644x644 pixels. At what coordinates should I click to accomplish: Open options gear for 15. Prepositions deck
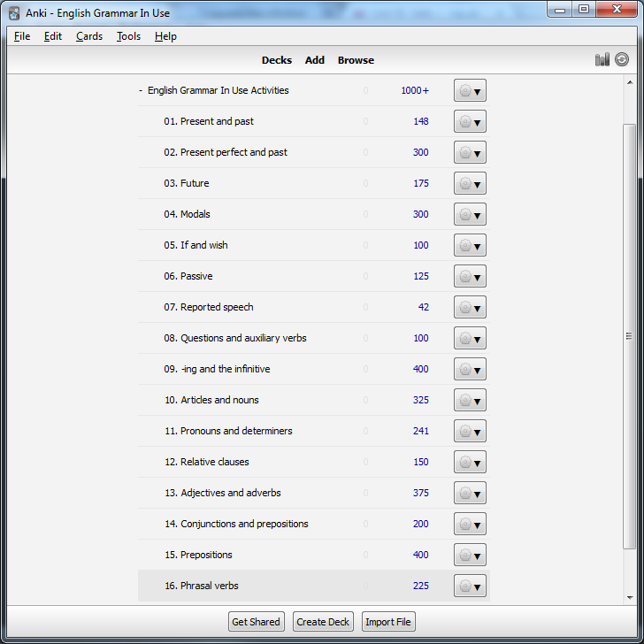click(470, 555)
